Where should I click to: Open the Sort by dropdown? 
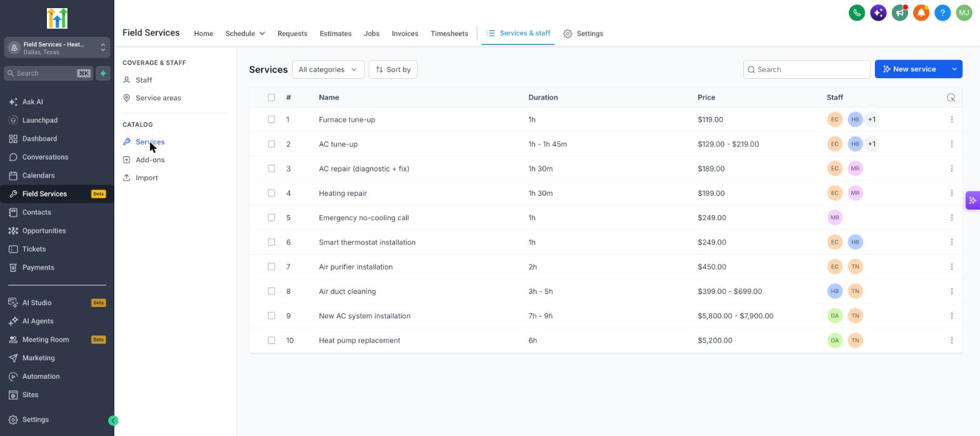click(x=393, y=69)
